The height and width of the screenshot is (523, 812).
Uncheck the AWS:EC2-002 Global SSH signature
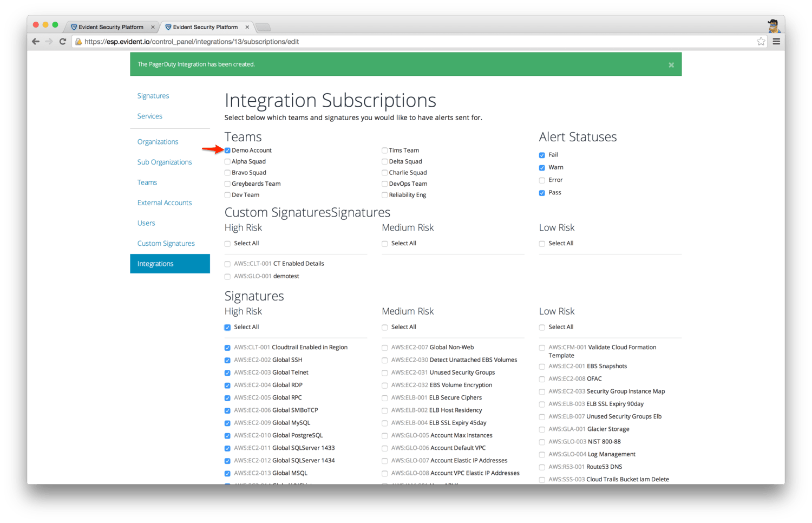coord(227,361)
